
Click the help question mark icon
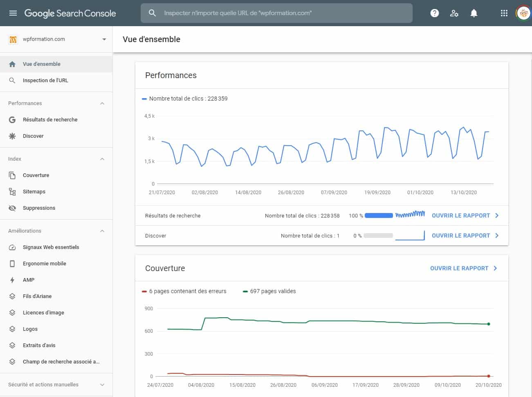pos(434,13)
